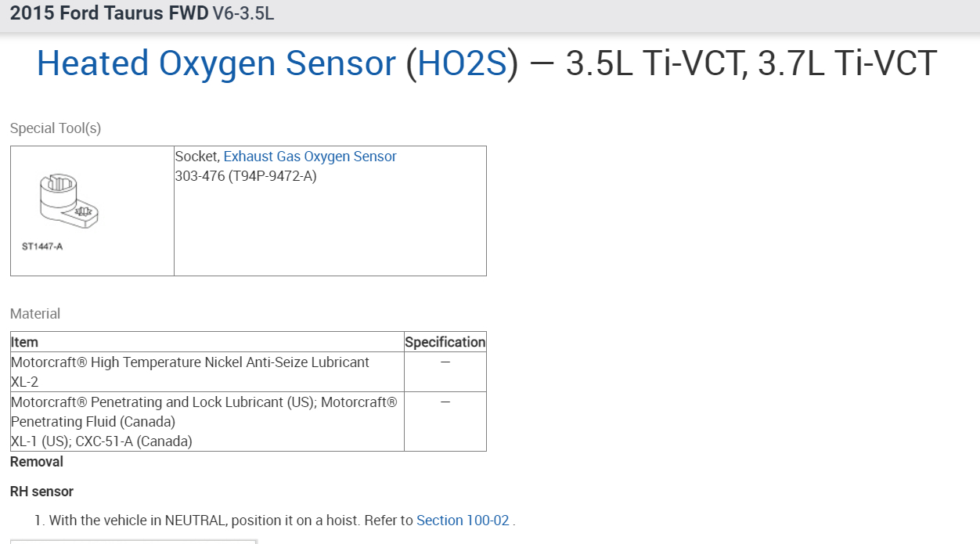The height and width of the screenshot is (544, 980).
Task: Click tool number 303-476 (T94P-9472-A)
Action: (246, 176)
